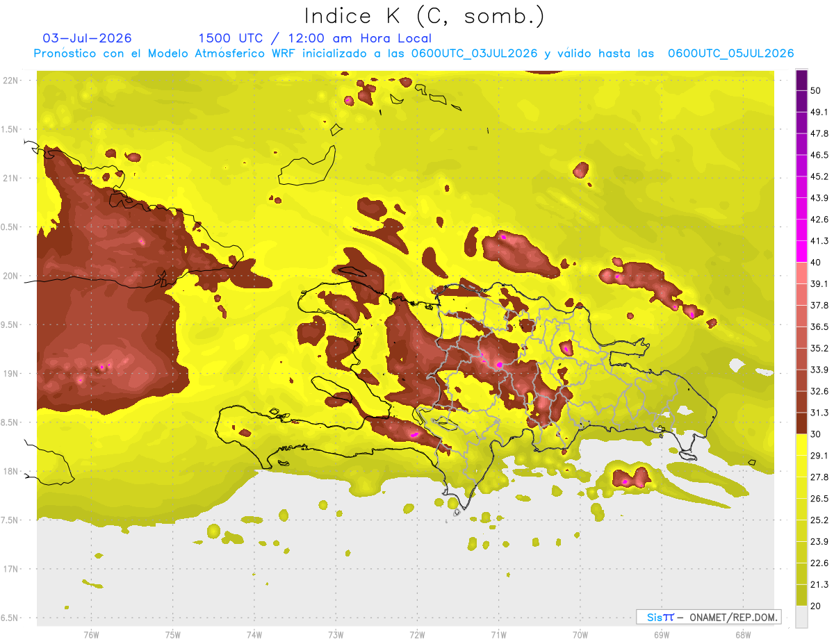Pick the magenta colorbar segment between 40 and 41.3
834x644 pixels.
(801, 251)
